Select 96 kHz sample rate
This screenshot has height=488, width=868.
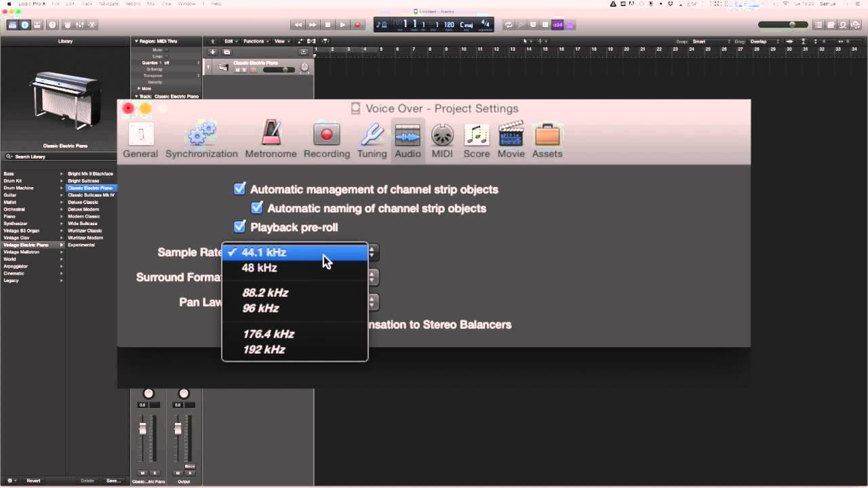[295, 308]
